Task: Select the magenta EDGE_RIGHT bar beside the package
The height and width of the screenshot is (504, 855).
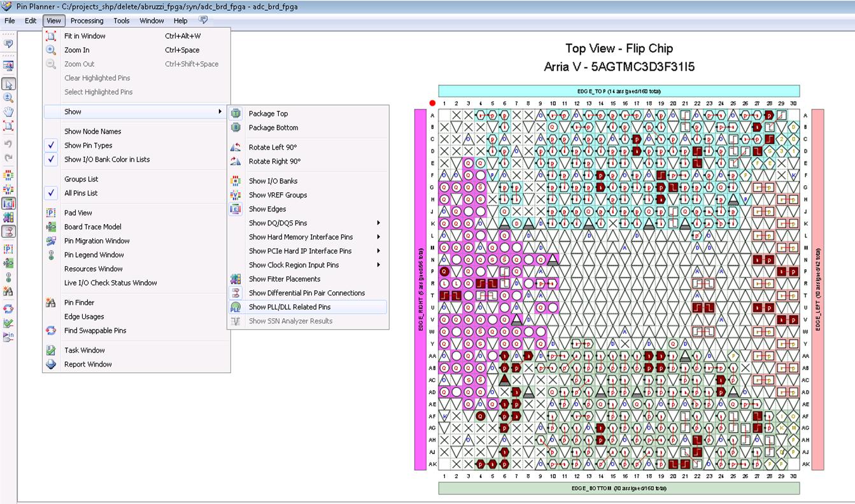Action: tap(420, 290)
